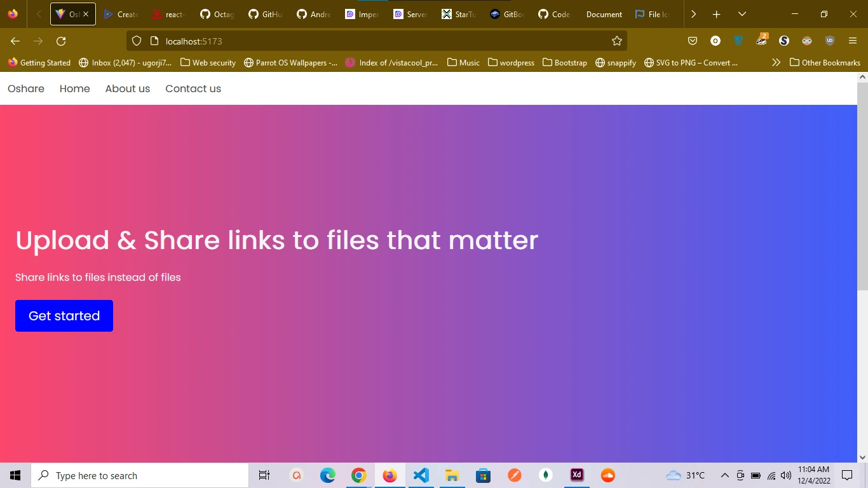Open the uBlock shield extension icon
This screenshot has height=488, width=868.
(829, 41)
